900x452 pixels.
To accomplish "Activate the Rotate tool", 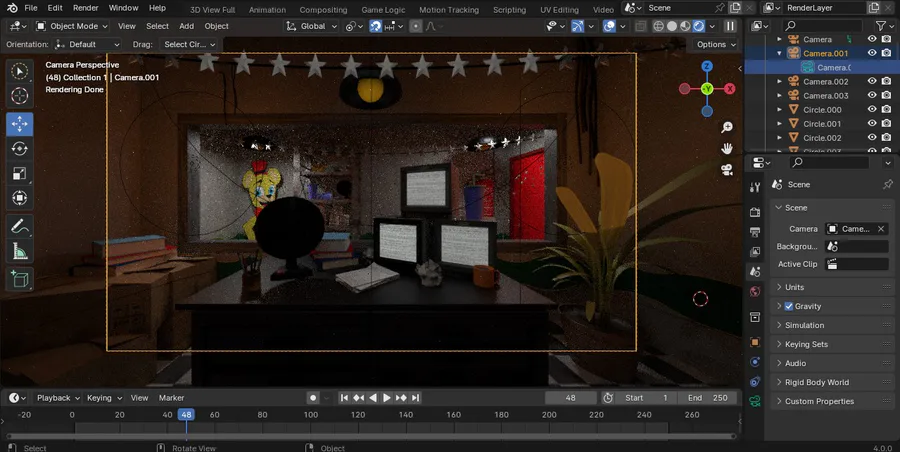I will tap(20, 149).
